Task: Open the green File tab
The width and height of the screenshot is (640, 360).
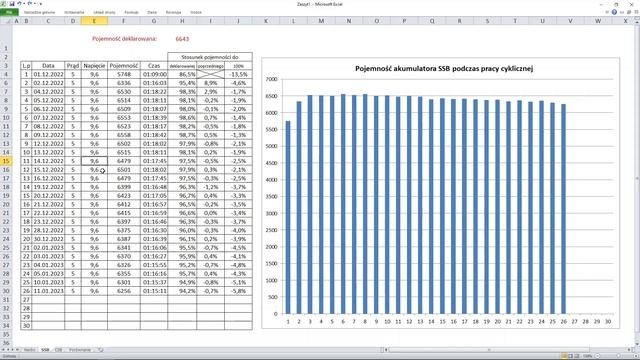Action: (9, 12)
